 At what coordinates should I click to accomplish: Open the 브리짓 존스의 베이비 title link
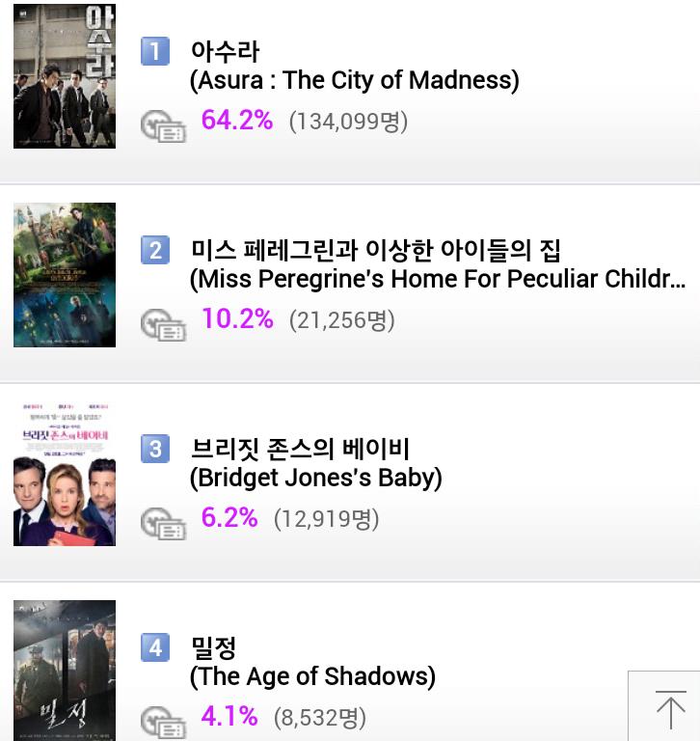tap(300, 449)
